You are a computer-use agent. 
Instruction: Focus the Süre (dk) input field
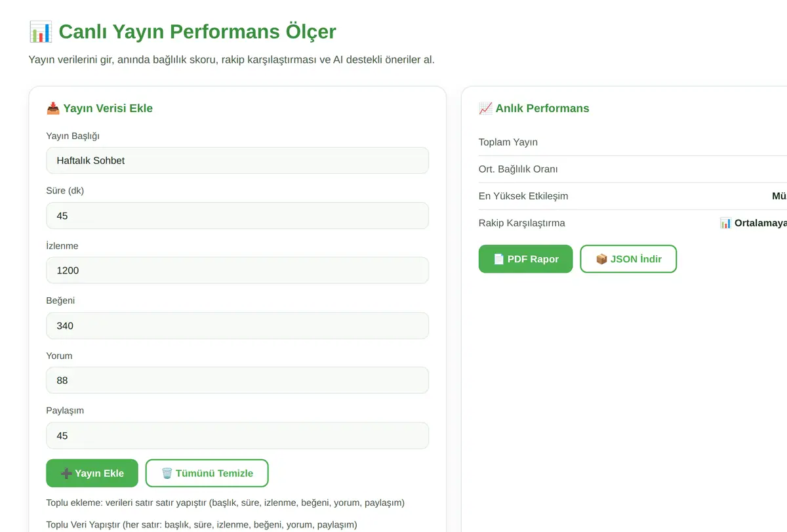pos(237,215)
